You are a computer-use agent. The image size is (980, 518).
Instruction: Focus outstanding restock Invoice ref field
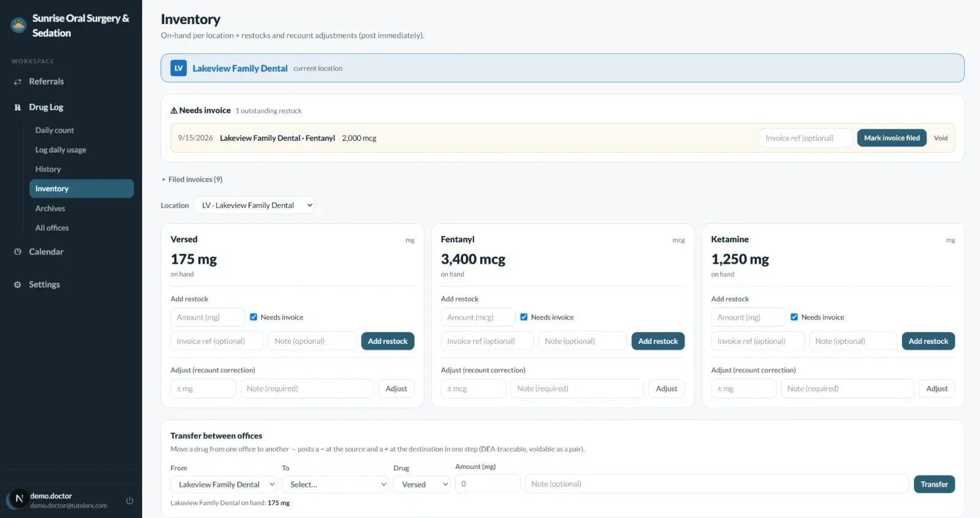pos(805,138)
